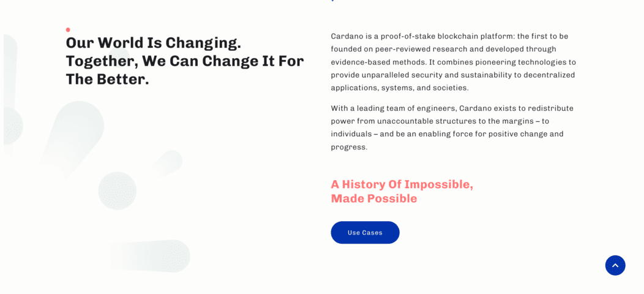644x294 pixels.
Task: Click the word 'progress.' ending the second paragraph
Action: 349,147
